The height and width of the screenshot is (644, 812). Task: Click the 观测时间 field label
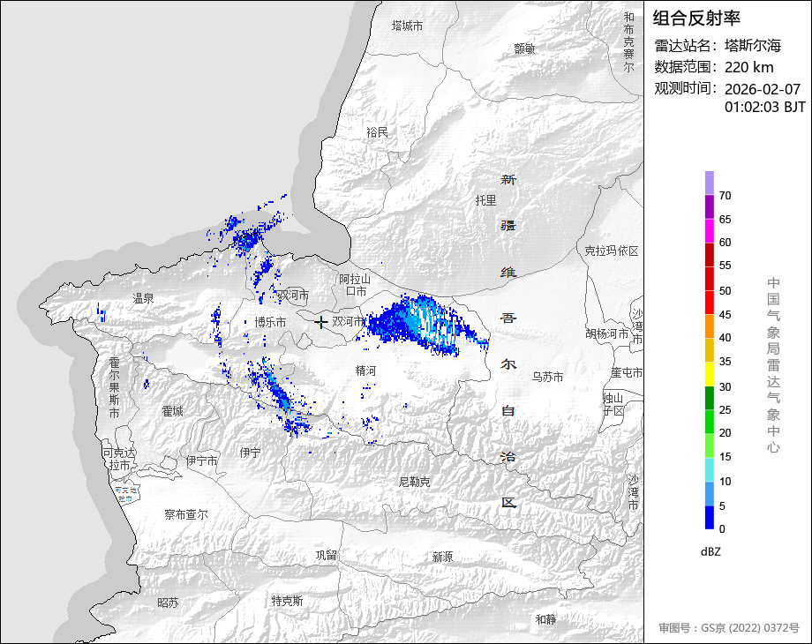point(687,88)
